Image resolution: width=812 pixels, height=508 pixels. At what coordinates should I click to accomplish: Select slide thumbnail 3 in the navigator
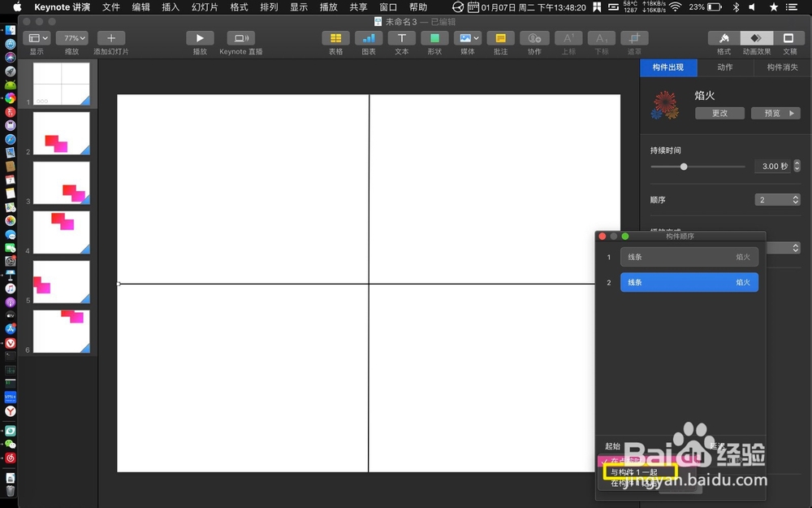pos(60,182)
